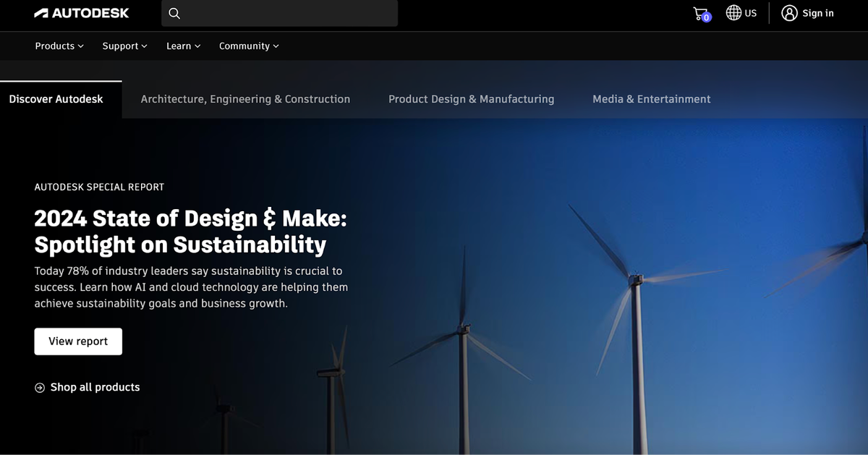Click the Autodesk logo
Image resolution: width=868 pixels, height=455 pixels.
(82, 13)
